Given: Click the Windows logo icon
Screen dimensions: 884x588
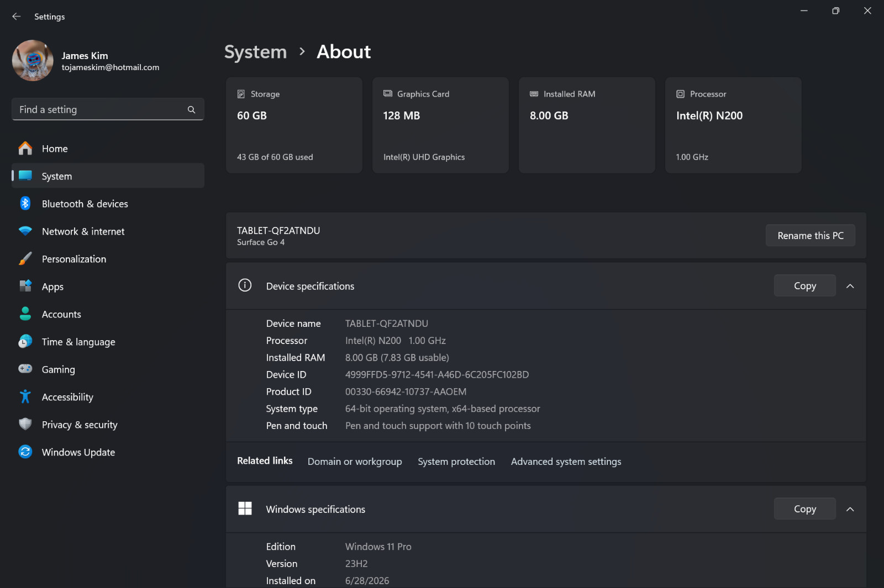Looking at the screenshot, I should click(245, 508).
